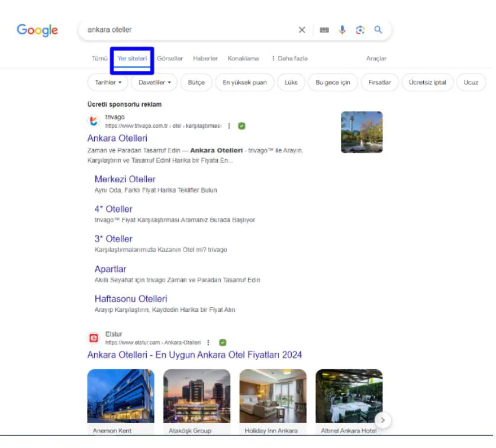The width and height of the screenshot is (496, 448).
Task: Click green shield badge beside Etstur URL
Action: (x=223, y=342)
